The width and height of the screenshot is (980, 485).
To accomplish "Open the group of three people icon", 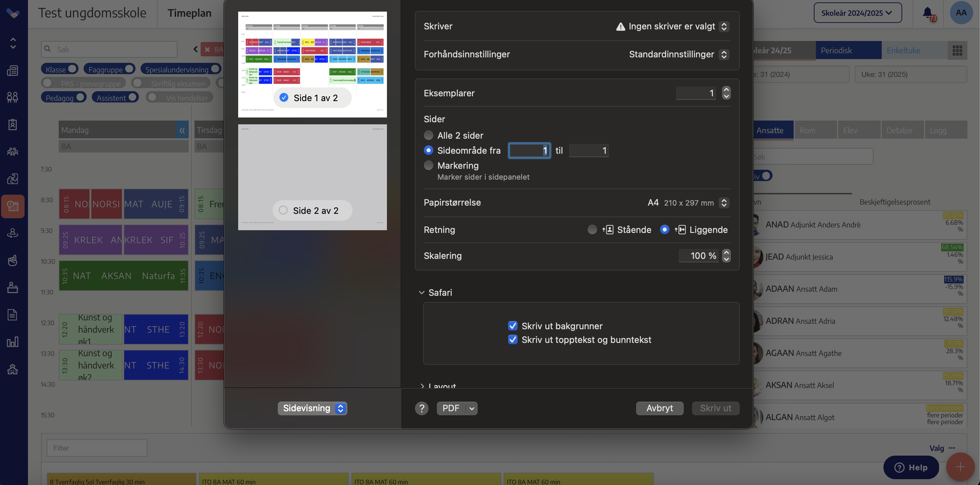I will 13,152.
